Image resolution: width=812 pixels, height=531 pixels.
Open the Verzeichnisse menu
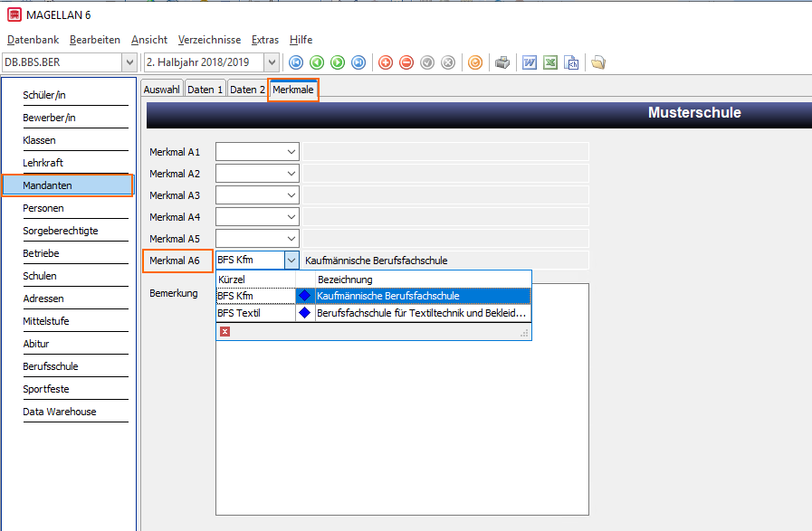coord(209,40)
